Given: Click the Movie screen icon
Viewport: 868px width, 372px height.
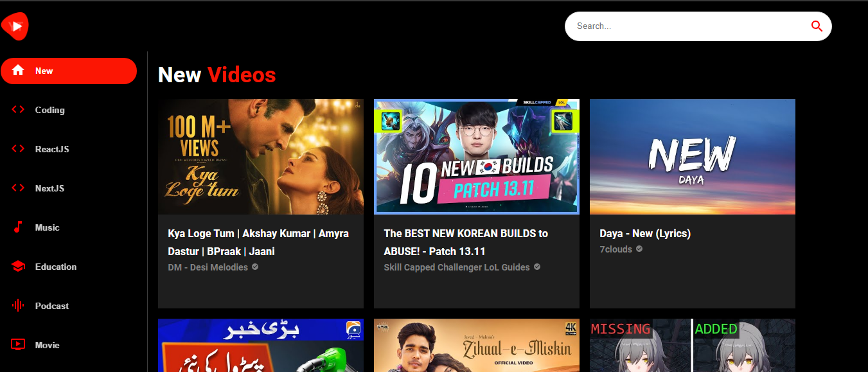Looking at the screenshot, I should (18, 345).
